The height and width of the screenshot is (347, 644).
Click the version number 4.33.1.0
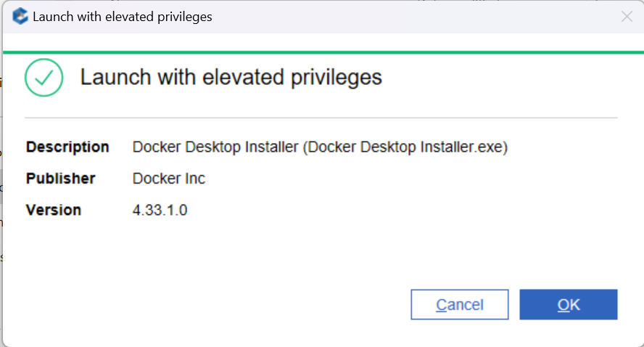(x=160, y=211)
